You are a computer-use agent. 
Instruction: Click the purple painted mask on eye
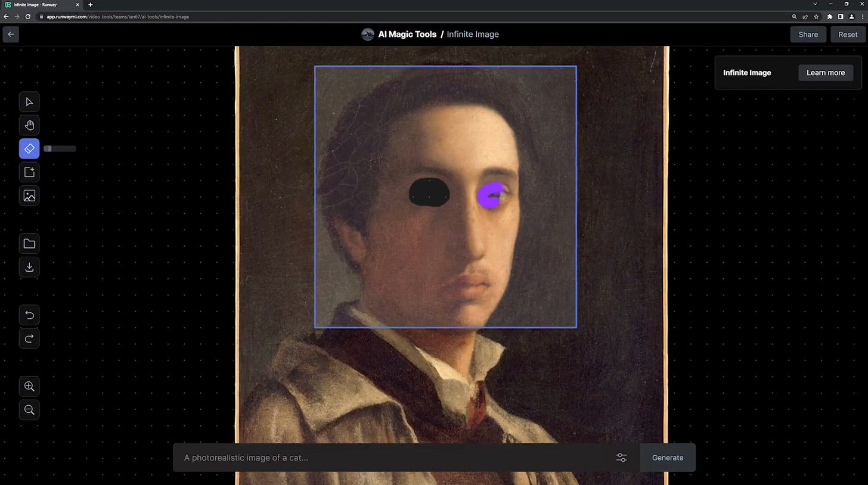point(491,196)
